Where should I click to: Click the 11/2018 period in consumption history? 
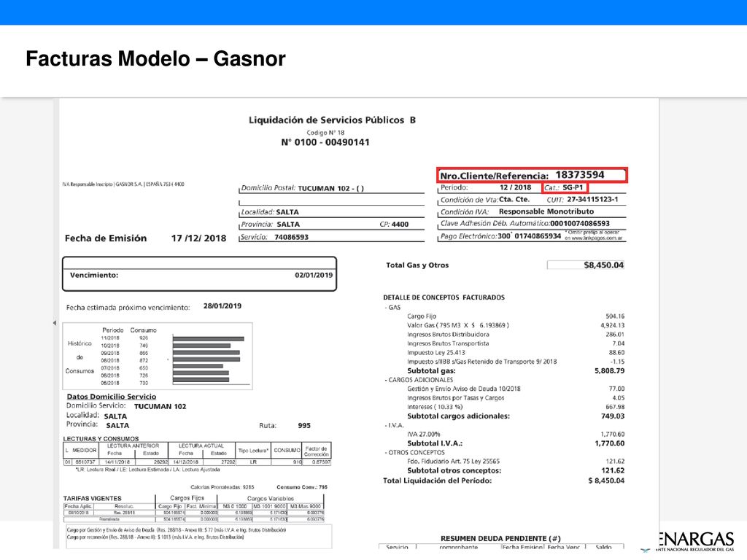coord(110,338)
